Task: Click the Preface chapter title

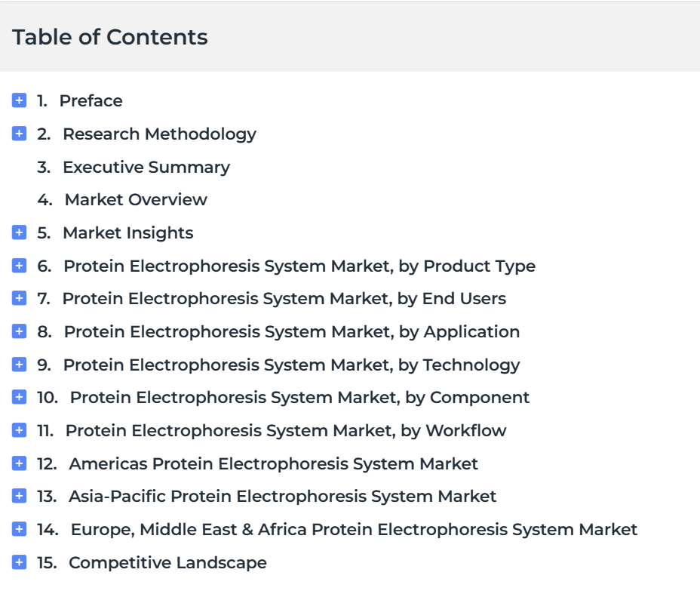Action: pos(91,100)
